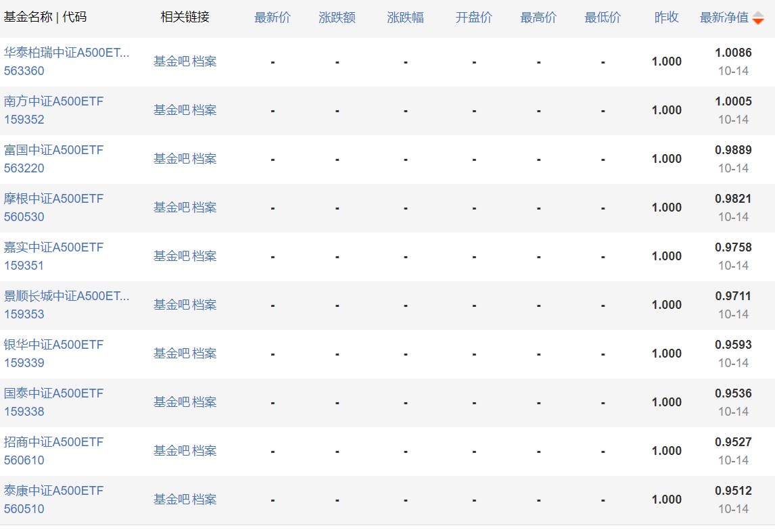Select net value 1.0005 cell
Screen dimensions: 775x532
coord(733,101)
